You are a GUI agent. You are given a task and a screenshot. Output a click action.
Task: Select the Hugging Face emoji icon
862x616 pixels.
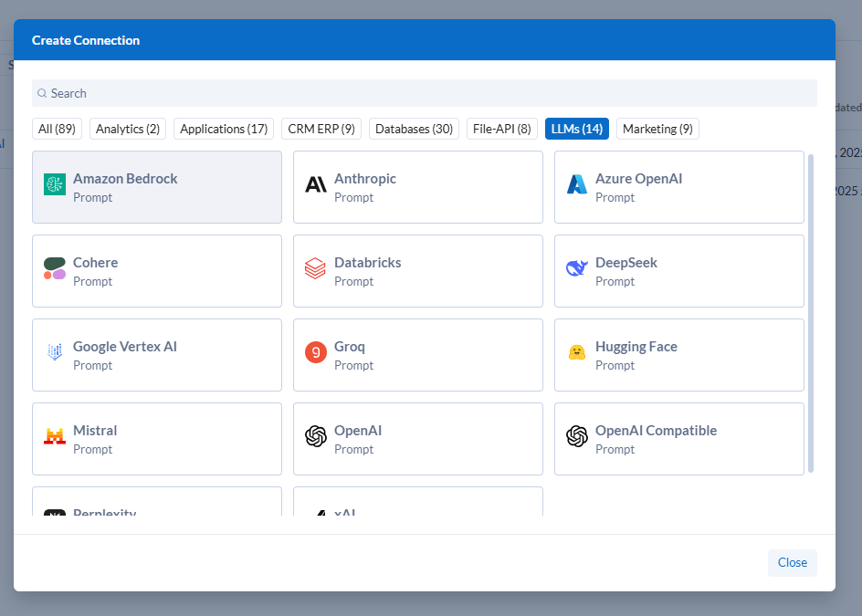point(577,352)
